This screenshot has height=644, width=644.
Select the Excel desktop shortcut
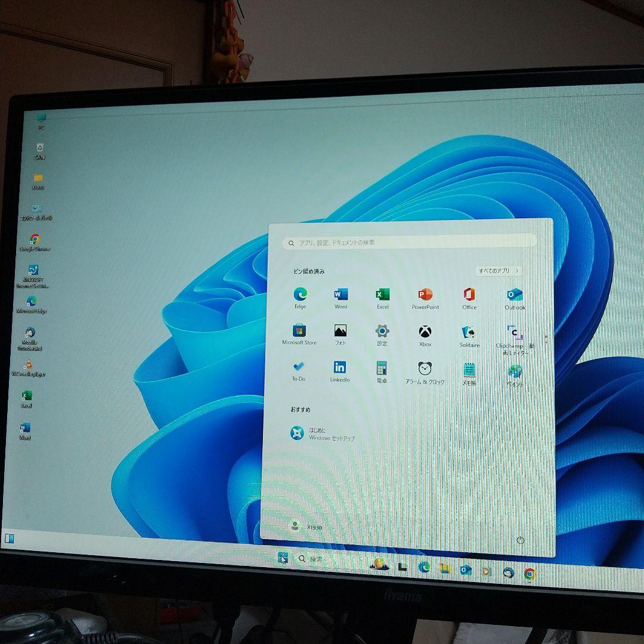click(26, 399)
